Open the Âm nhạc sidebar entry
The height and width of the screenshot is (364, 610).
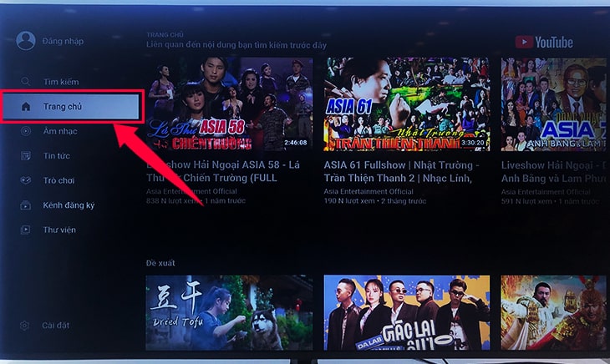[60, 131]
